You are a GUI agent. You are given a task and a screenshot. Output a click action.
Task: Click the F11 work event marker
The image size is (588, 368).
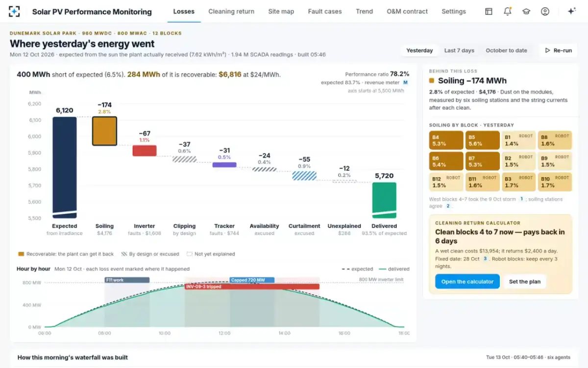pyautogui.click(x=127, y=280)
